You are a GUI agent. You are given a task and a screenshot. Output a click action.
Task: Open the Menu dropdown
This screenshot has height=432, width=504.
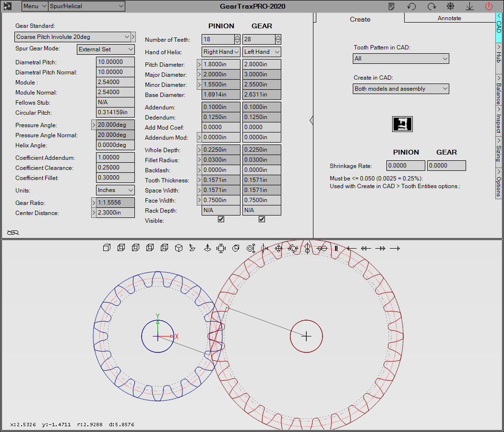[x=35, y=6]
